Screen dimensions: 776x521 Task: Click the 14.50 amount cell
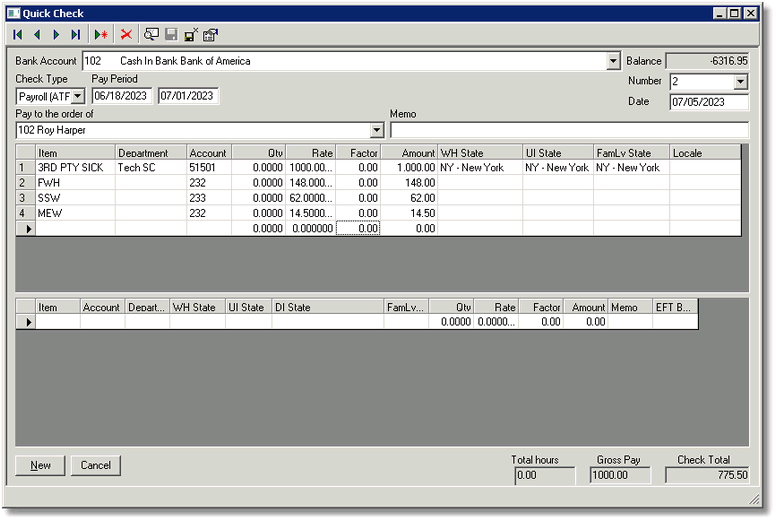coord(409,214)
